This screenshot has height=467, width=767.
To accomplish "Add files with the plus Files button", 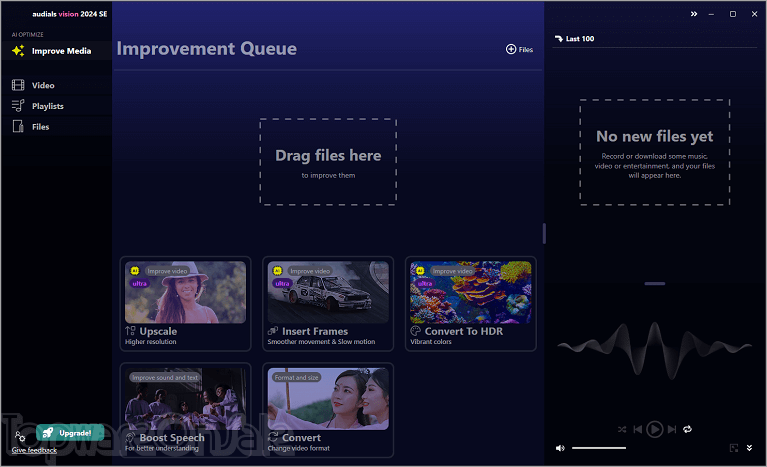I will point(519,49).
